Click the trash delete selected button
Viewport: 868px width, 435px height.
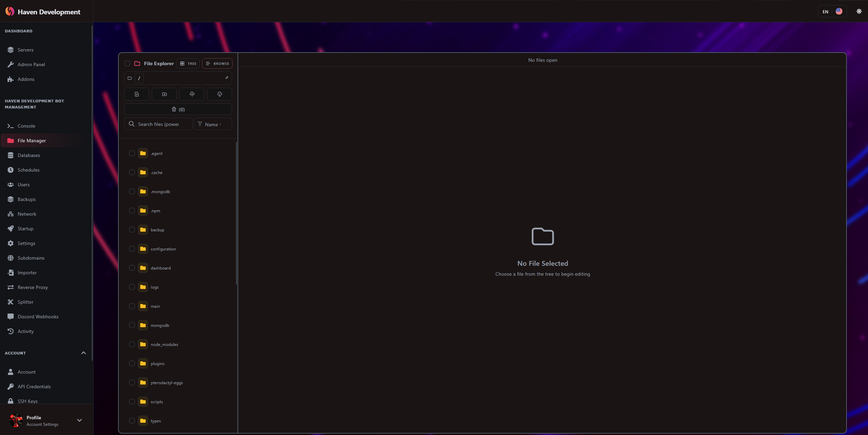[x=178, y=109]
